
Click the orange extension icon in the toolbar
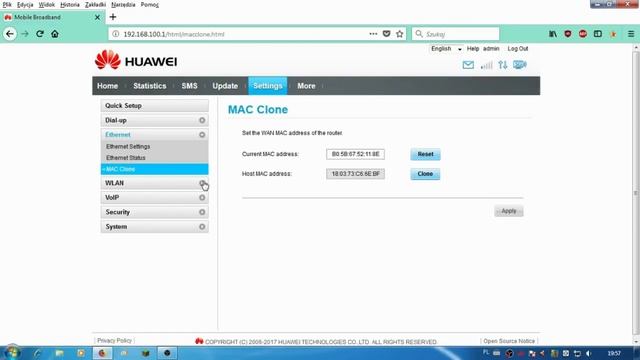(x=613, y=34)
